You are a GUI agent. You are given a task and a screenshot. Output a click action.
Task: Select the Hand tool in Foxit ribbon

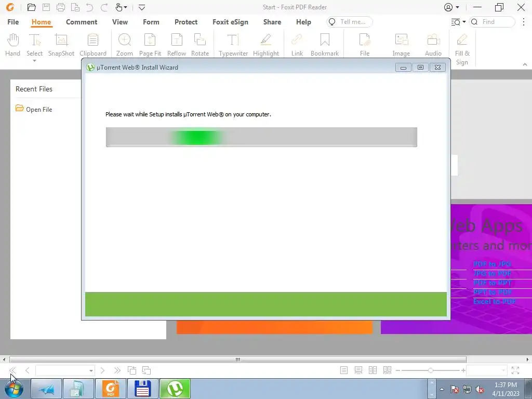(12, 45)
